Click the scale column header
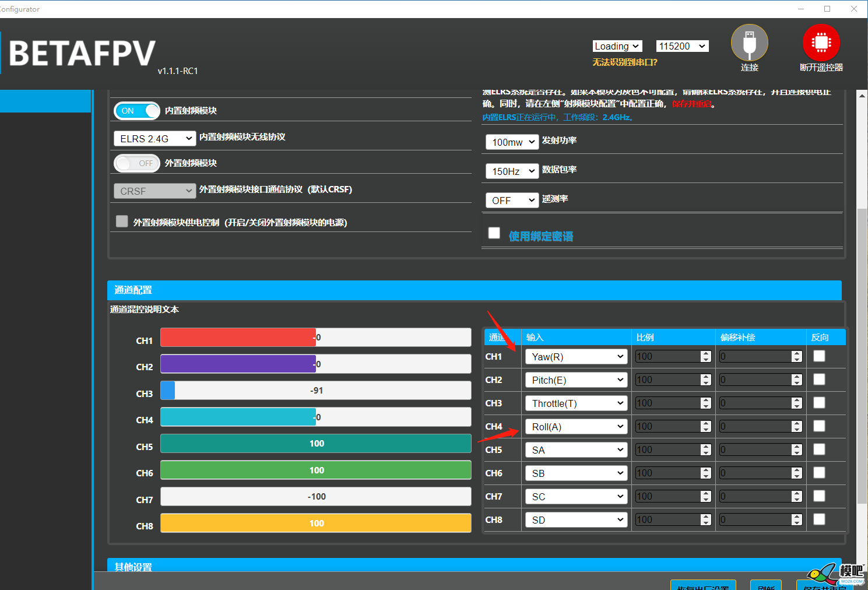This screenshot has height=590, width=868. coord(645,337)
